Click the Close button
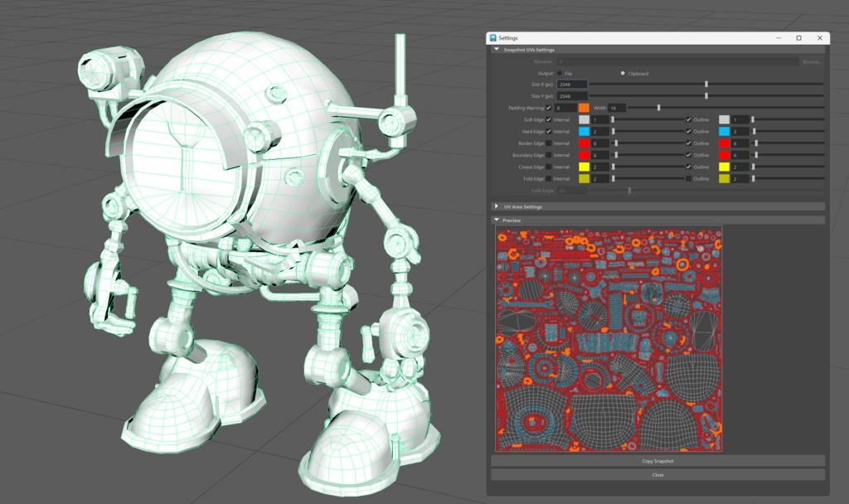Viewport: 849px width, 504px height. [658, 474]
